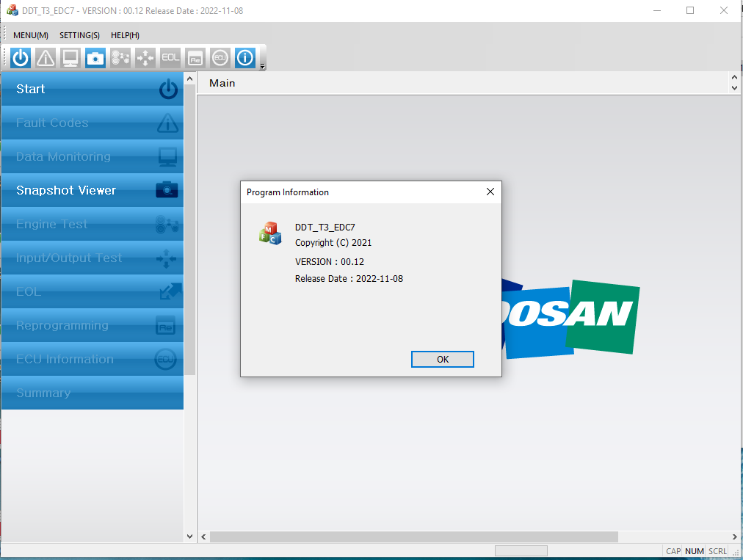Viewport: 743px width, 560px height.
Task: Click the Input/Output Test arrows toolbar icon
Action: (x=145, y=58)
